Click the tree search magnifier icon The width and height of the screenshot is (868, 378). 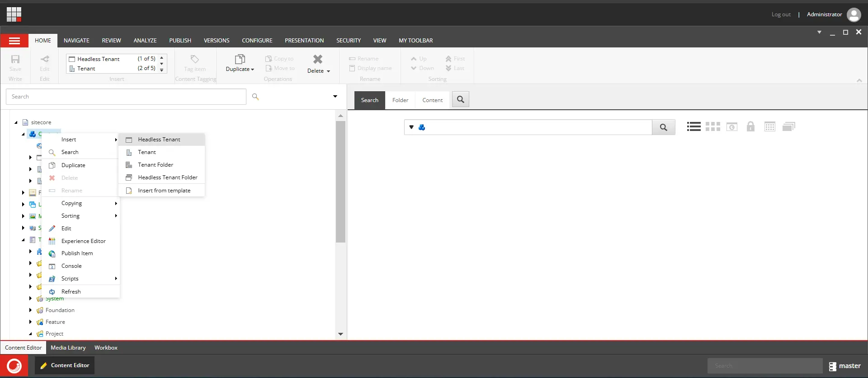point(255,97)
